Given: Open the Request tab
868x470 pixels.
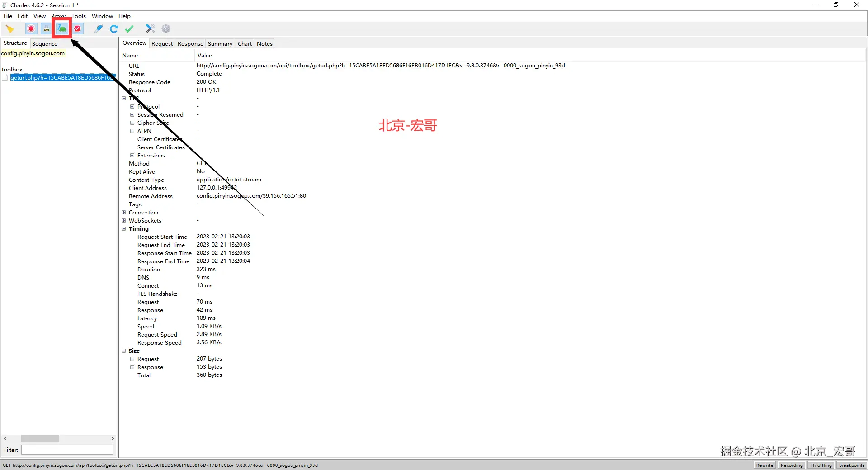Looking at the screenshot, I should pyautogui.click(x=162, y=44).
